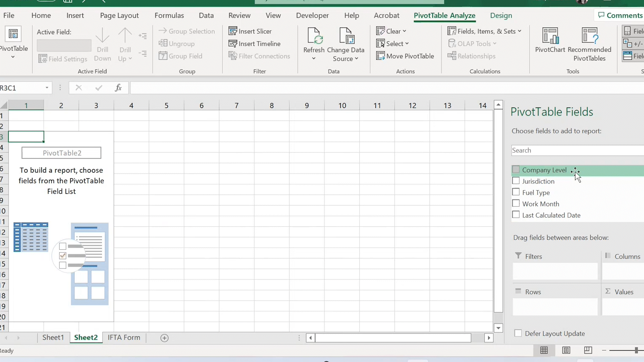Image resolution: width=644 pixels, height=362 pixels.
Task: Switch to the IFTA Form sheet
Action: coord(124,338)
